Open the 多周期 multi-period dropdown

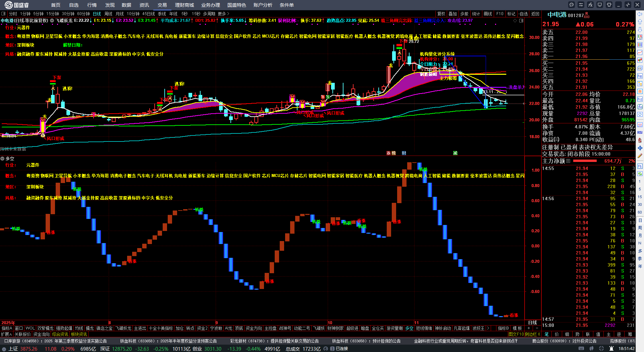209,14
